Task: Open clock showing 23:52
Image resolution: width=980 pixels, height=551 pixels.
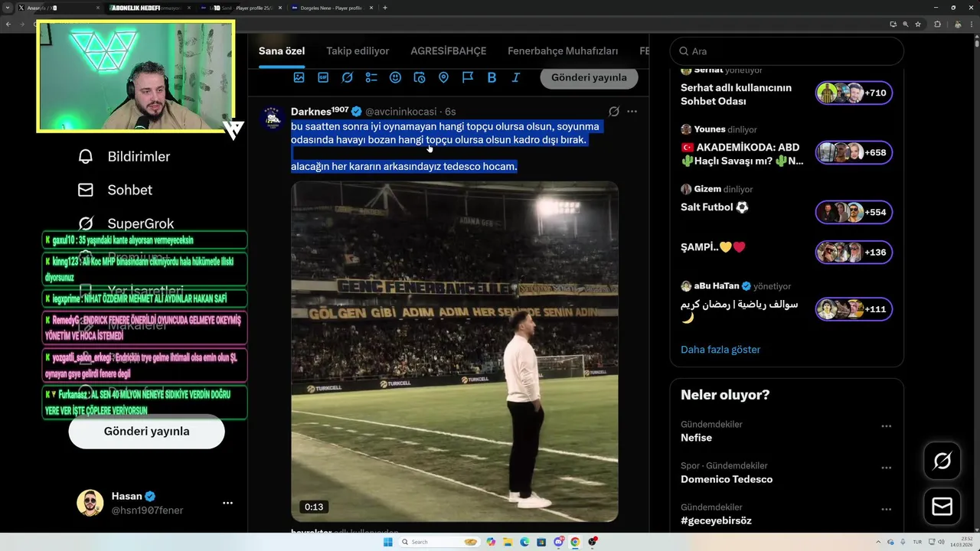Action: tap(961, 542)
